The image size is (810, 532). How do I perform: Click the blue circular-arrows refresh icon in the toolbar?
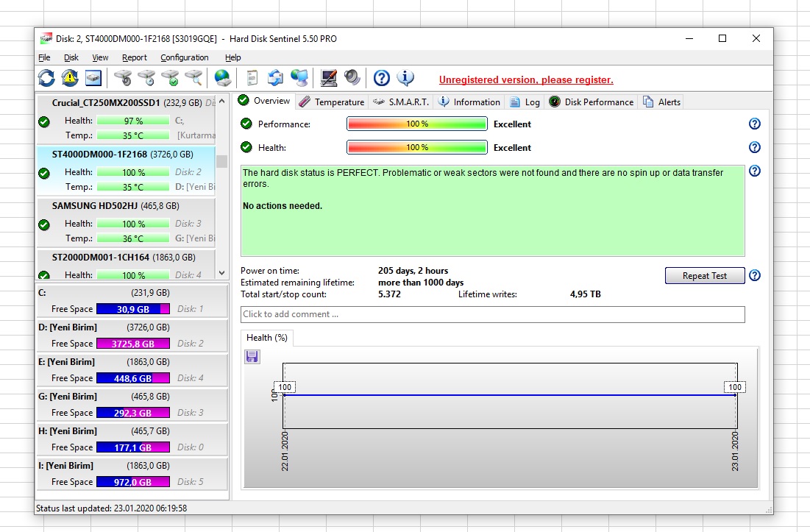46,78
